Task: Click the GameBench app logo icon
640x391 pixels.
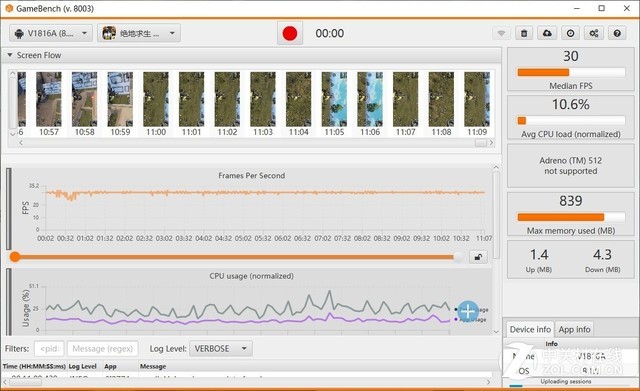Action: [9, 8]
